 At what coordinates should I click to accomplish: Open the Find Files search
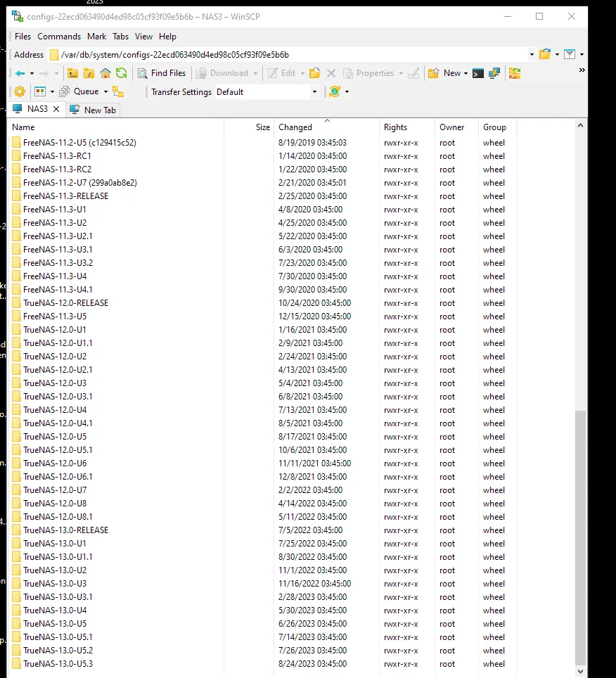coord(162,72)
